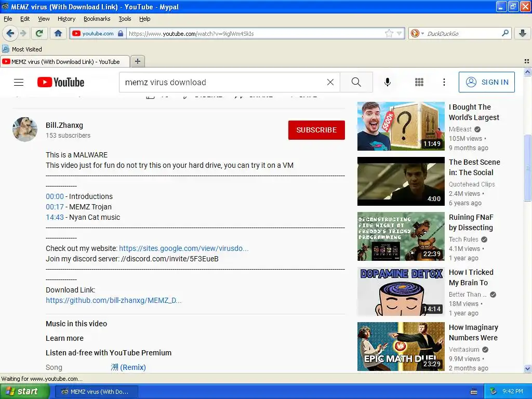The height and width of the screenshot is (399, 532).
Task: Open the home page via house icon
Action: pyautogui.click(x=58, y=33)
